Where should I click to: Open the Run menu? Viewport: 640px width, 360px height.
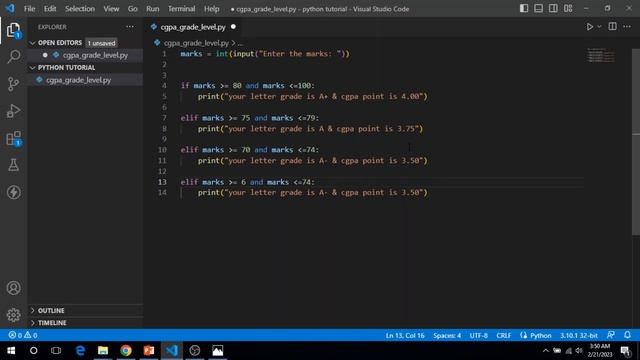pos(153,9)
